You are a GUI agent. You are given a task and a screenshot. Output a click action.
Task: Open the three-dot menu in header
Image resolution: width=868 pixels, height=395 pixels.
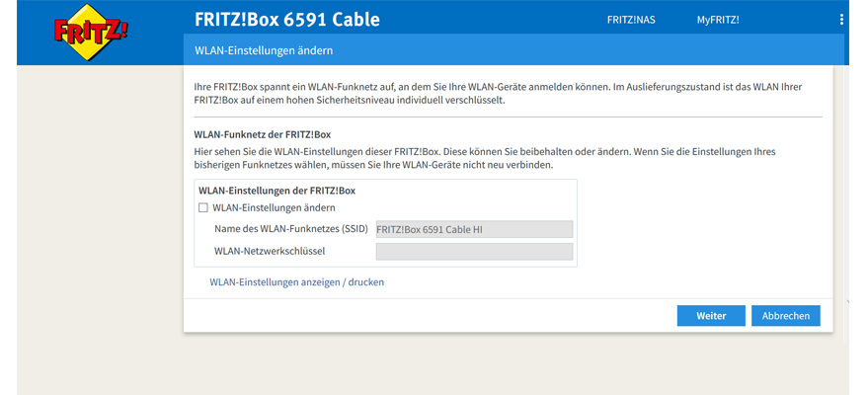(x=841, y=20)
